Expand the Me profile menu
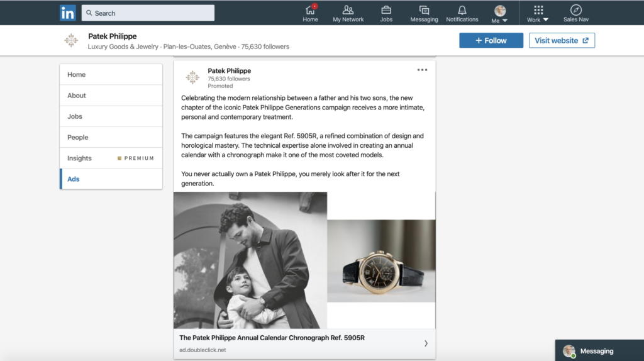The height and width of the screenshot is (361, 644). 500,14
